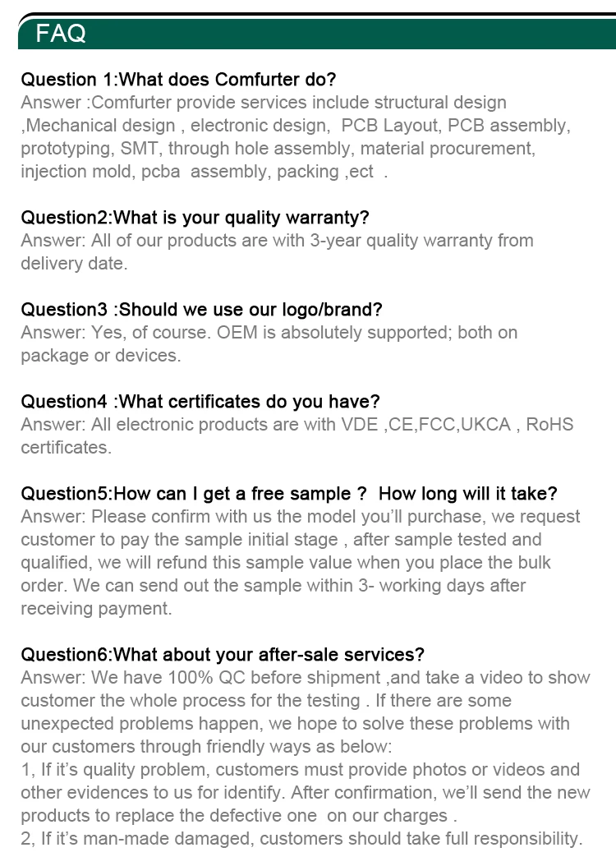This screenshot has height=866, width=616.
Task: Click the replace defective one sentence
Action: tap(306, 804)
